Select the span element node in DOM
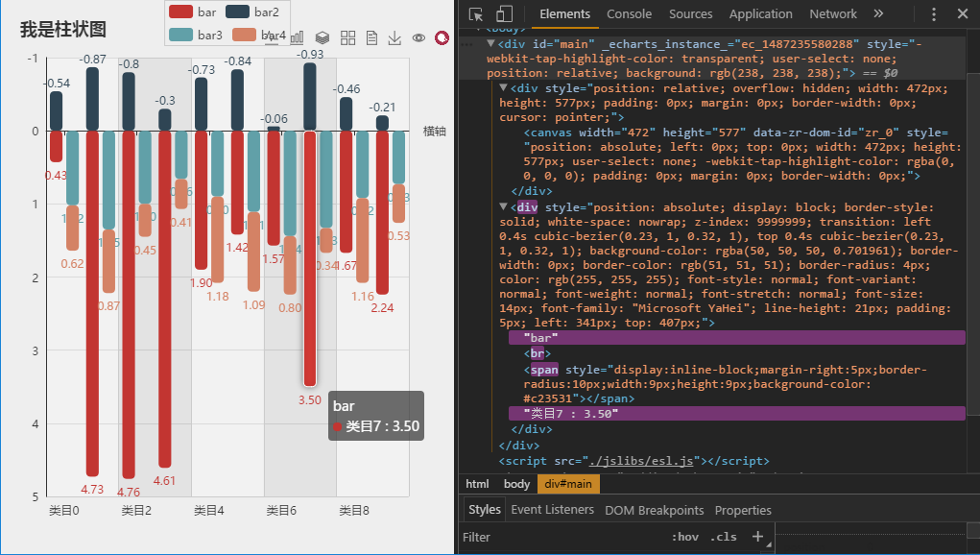Image resolution: width=980 pixels, height=555 pixels. (725, 384)
